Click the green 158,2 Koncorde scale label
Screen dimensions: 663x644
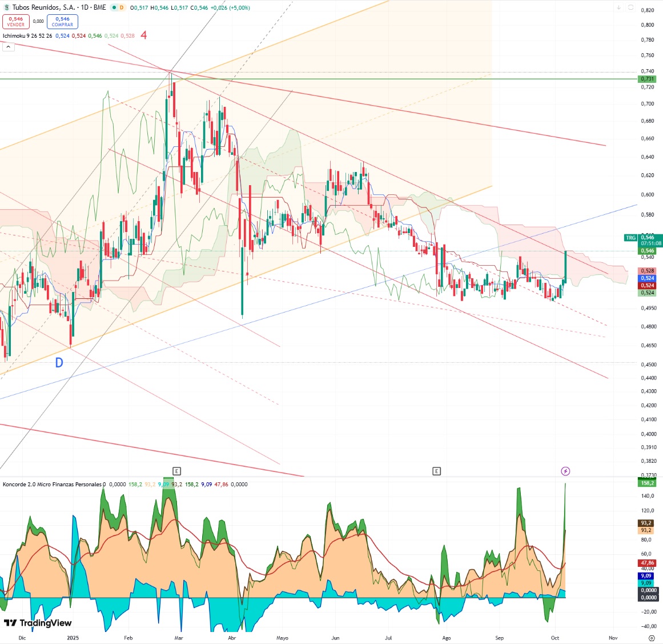tap(647, 483)
